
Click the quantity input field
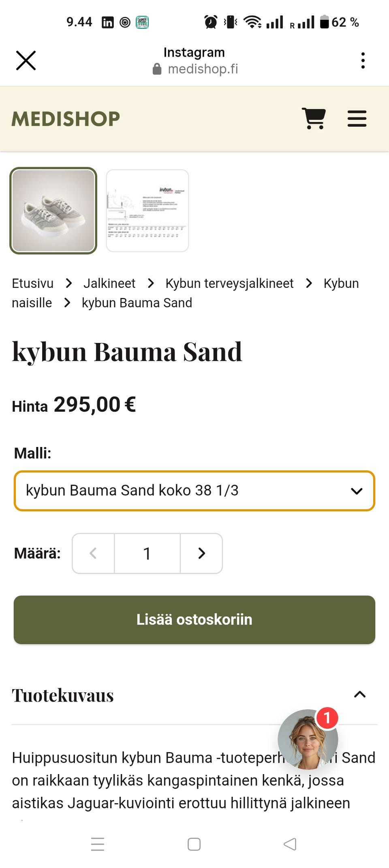point(147,553)
